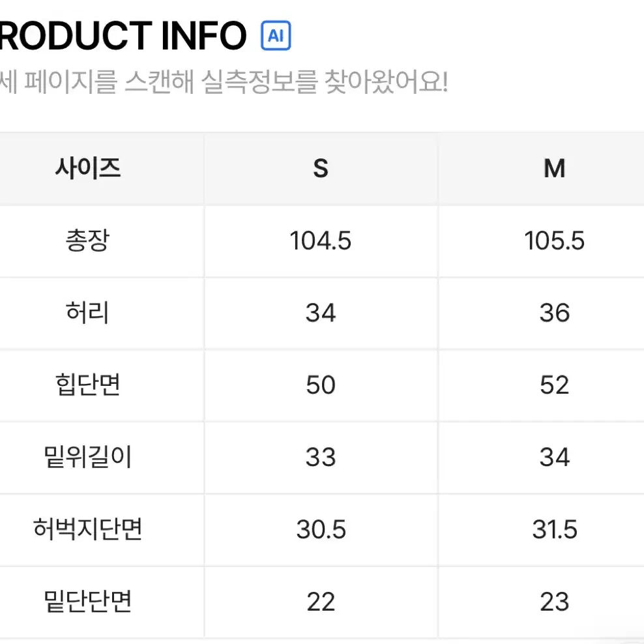Click the 30.5 thigh measurement cell
The height and width of the screenshot is (644, 644).
click(x=321, y=529)
